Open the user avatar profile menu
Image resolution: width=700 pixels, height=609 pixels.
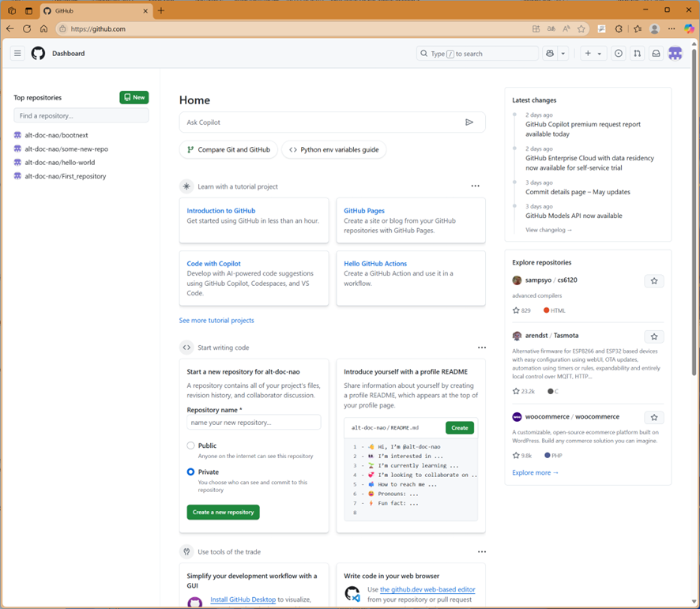click(675, 54)
